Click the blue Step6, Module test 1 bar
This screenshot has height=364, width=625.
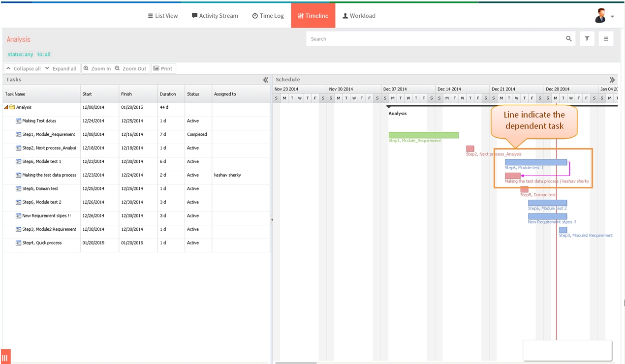(x=535, y=162)
